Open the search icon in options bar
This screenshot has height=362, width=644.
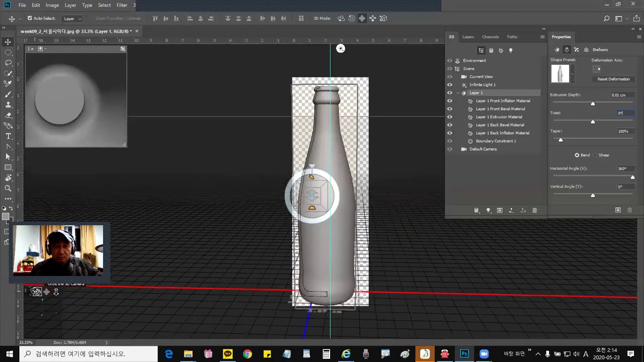pyautogui.click(x=606, y=19)
